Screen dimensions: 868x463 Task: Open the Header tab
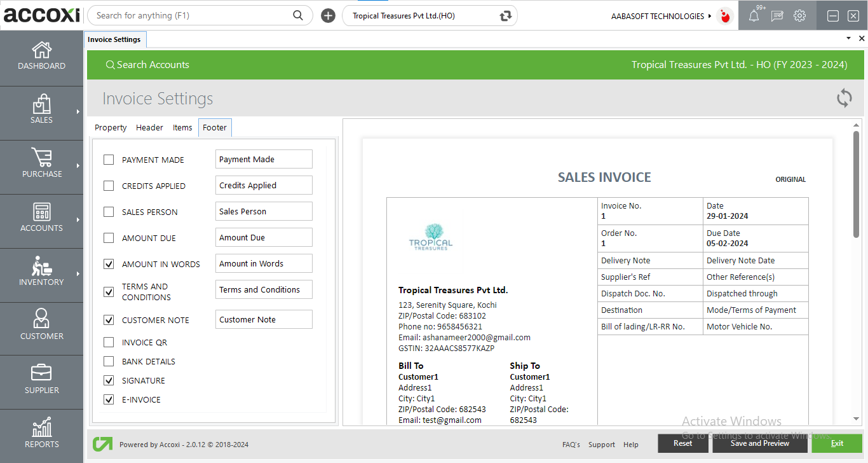pyautogui.click(x=149, y=128)
